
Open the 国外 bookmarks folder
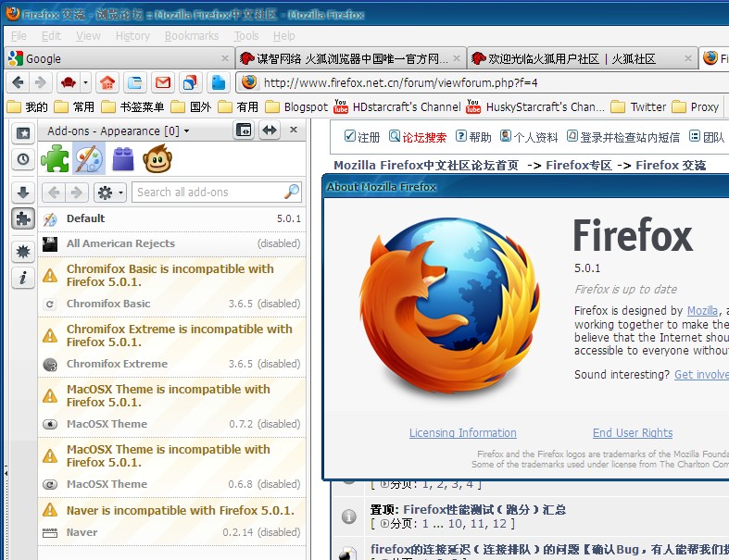click(x=191, y=106)
